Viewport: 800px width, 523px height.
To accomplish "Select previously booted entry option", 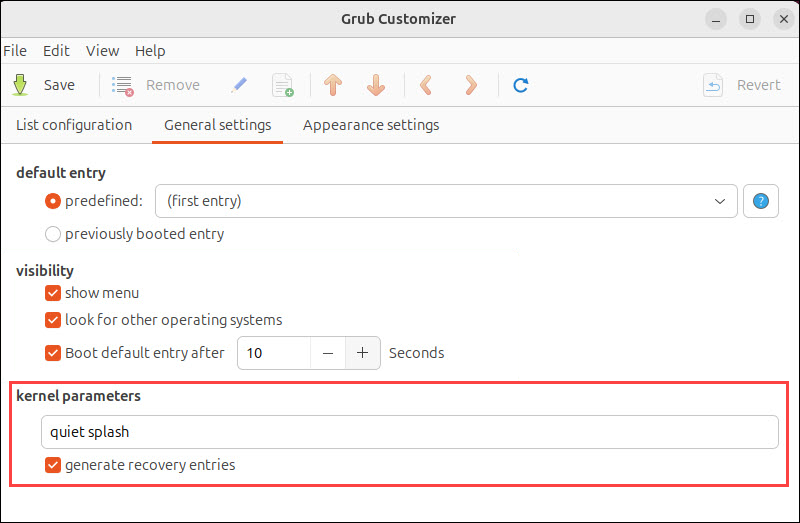I will pyautogui.click(x=53, y=234).
